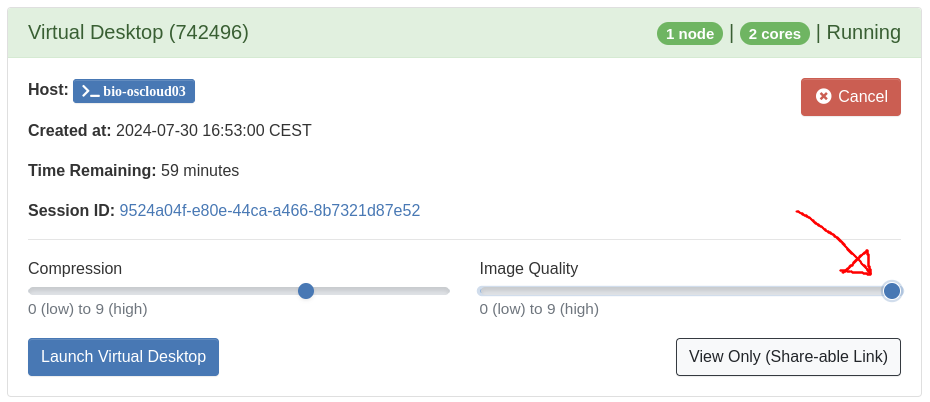Click the Created at timestamp
The width and height of the screenshot is (930, 402).
pyautogui.click(x=213, y=131)
